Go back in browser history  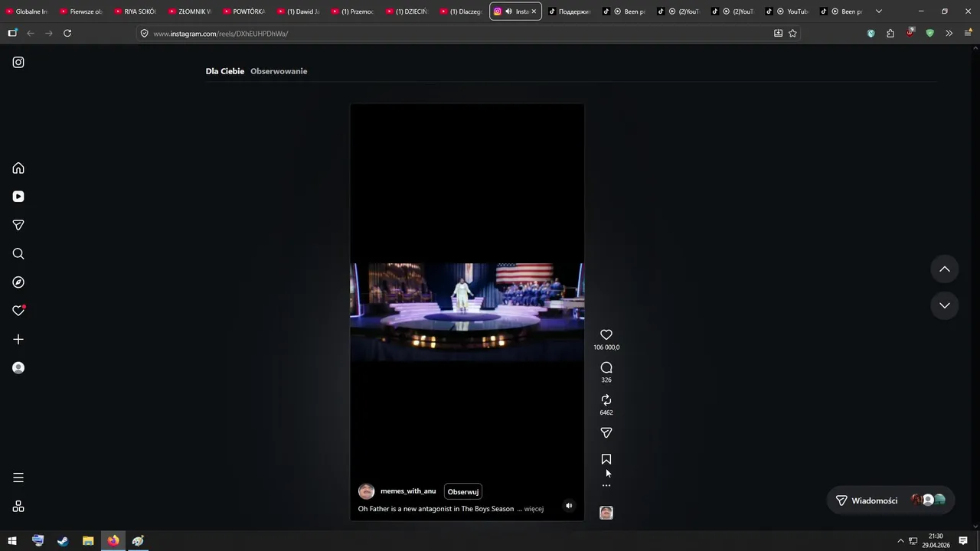(31, 34)
